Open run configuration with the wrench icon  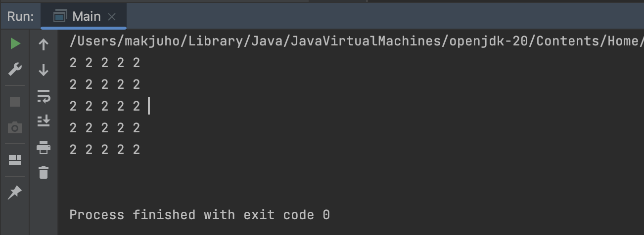click(x=15, y=70)
